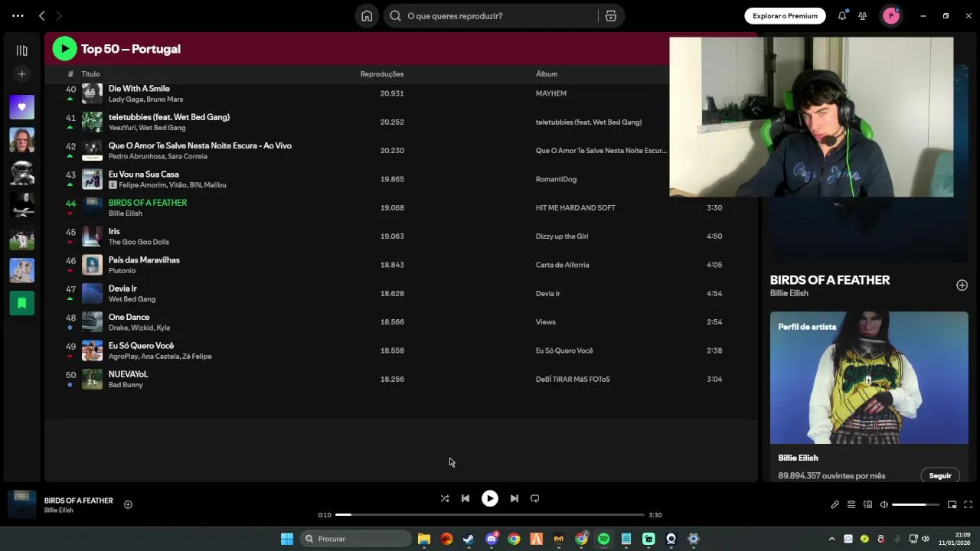
Task: Open File Explorer from the taskbar
Action: 424,539
